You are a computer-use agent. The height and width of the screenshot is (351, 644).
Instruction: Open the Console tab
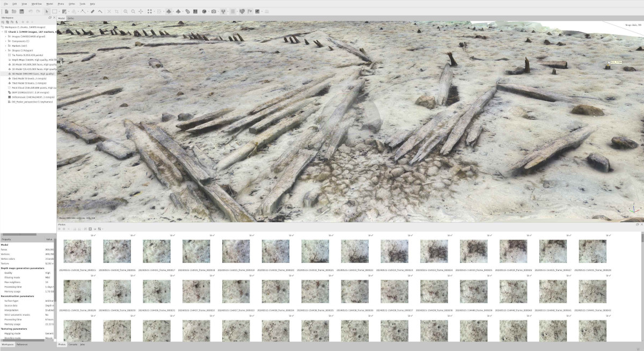click(72, 344)
